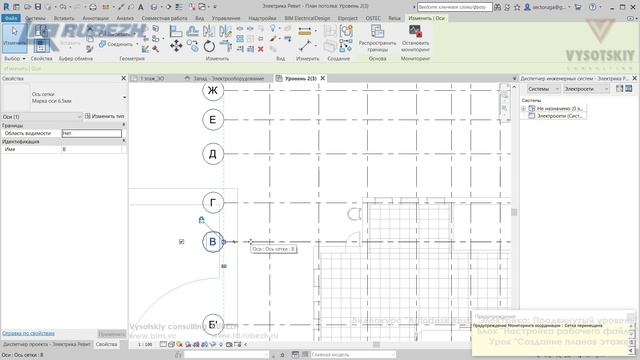Open the Управление ribbon tab
Screen dimensions: 640x360
(x=226, y=18)
